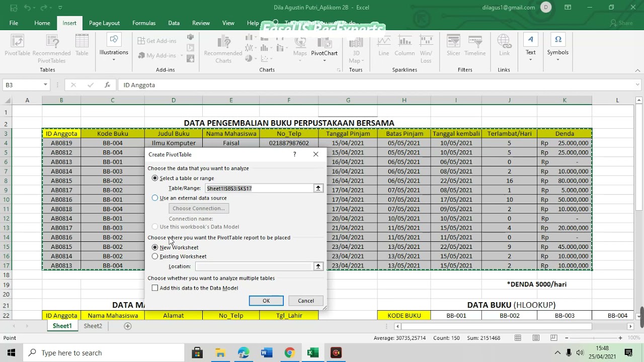Insert a Timeline filter
The height and width of the screenshot is (362, 644).
pyautogui.click(x=475, y=46)
